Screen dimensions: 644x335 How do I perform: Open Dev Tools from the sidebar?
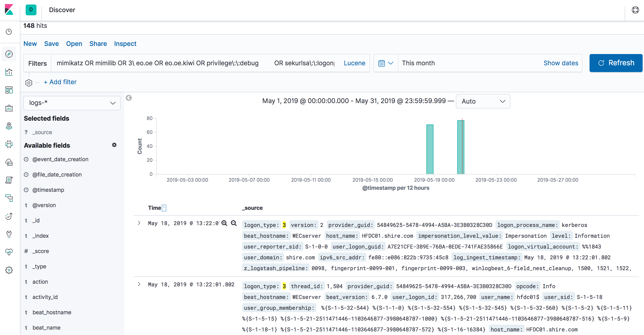[9, 234]
